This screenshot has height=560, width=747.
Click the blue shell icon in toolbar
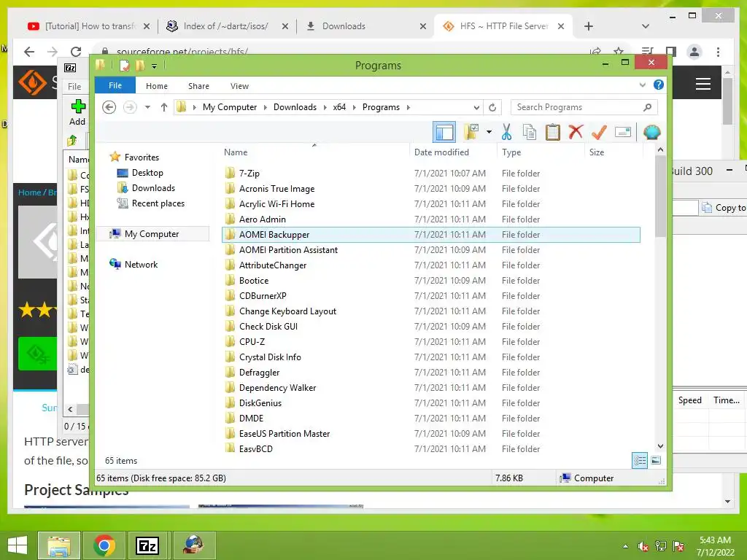651,132
